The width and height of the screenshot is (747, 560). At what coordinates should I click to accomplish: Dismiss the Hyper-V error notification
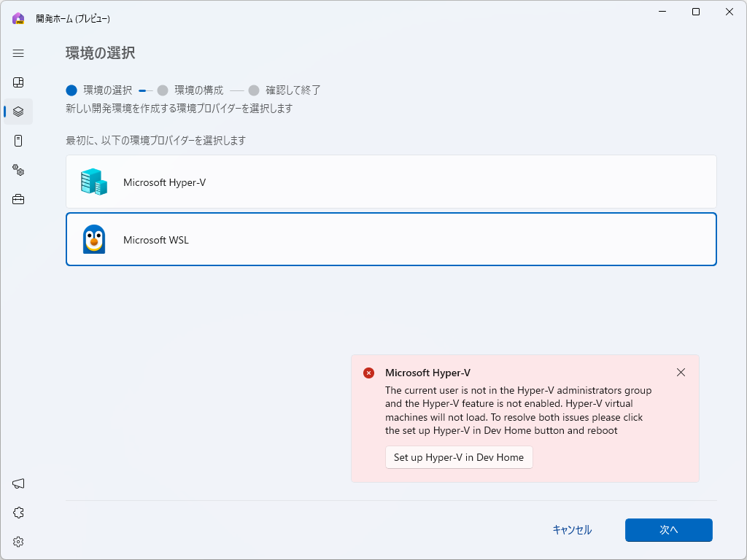(x=681, y=372)
